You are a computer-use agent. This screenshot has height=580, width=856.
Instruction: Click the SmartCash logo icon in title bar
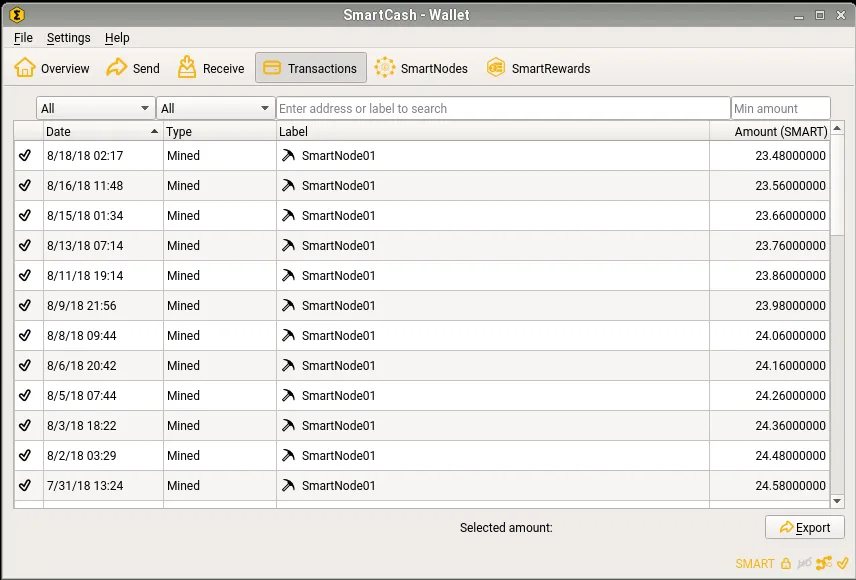(17, 15)
